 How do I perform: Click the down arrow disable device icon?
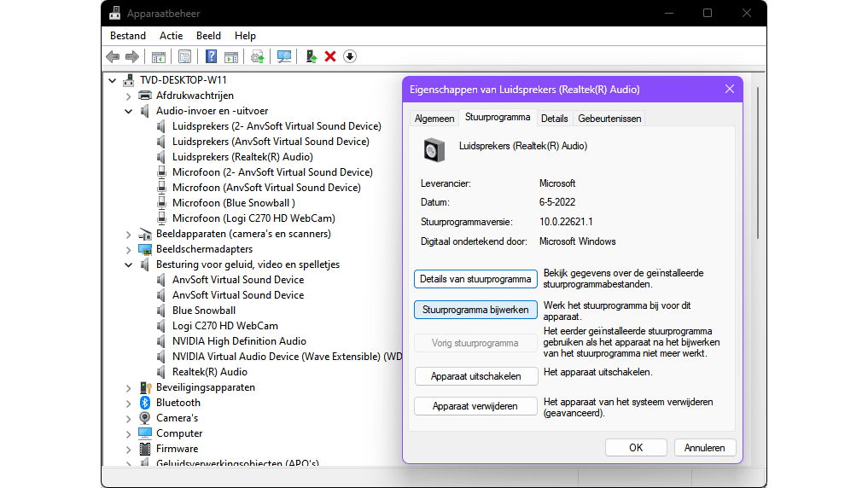(350, 56)
